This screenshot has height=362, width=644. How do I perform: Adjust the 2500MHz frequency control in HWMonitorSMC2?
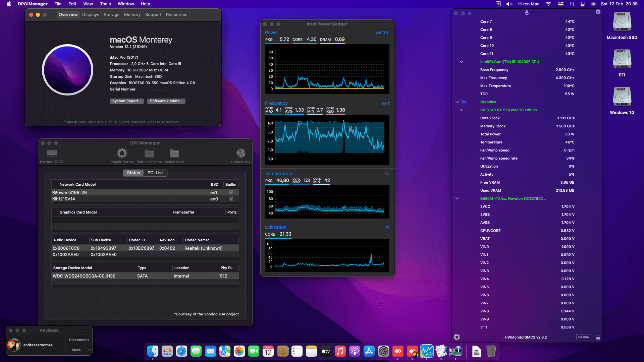(x=584, y=337)
